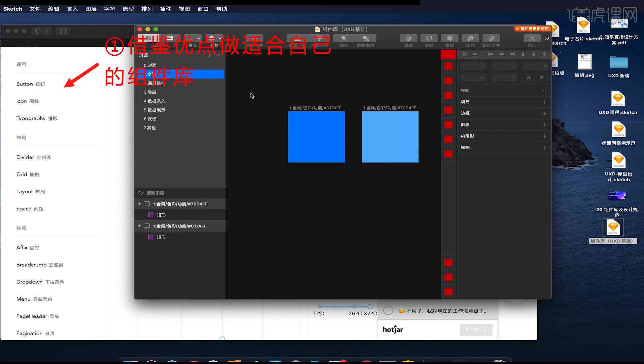
Task: Collapse the 页面 pages list chevron
Action: pyautogui.click(x=218, y=55)
